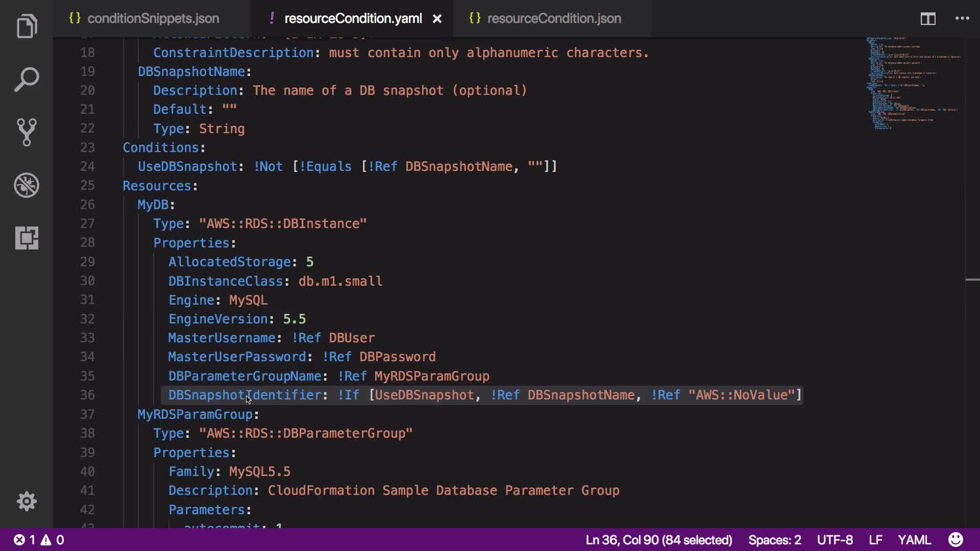Image resolution: width=980 pixels, height=551 pixels.
Task: Open the Spaces: 2 indentation picker
Action: [x=774, y=540]
